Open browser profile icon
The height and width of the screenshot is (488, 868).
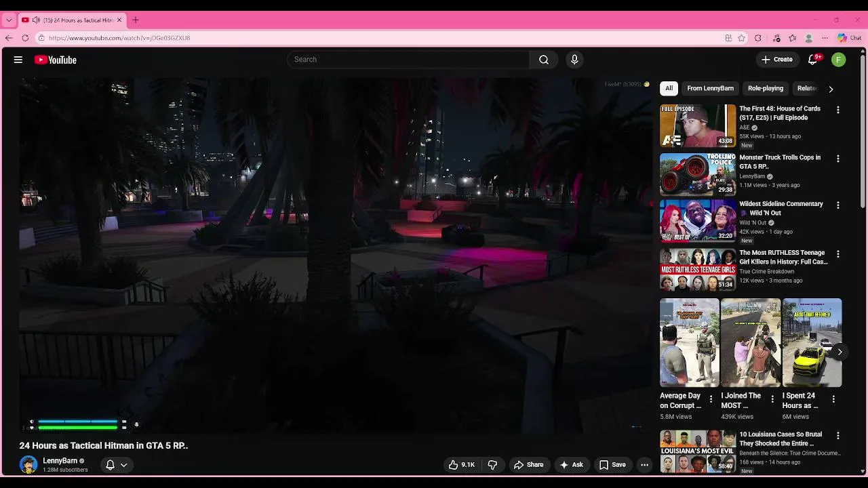coord(808,38)
